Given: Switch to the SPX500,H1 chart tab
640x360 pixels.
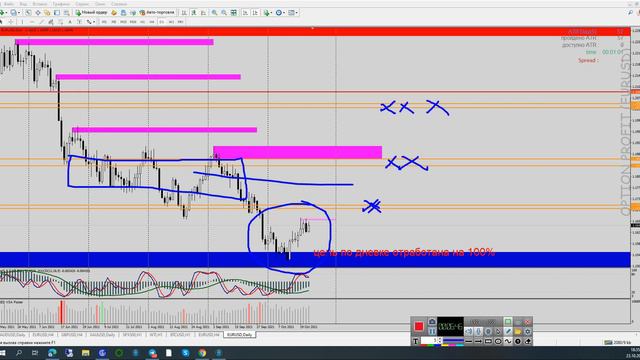Looking at the screenshot, I should pos(132,335).
